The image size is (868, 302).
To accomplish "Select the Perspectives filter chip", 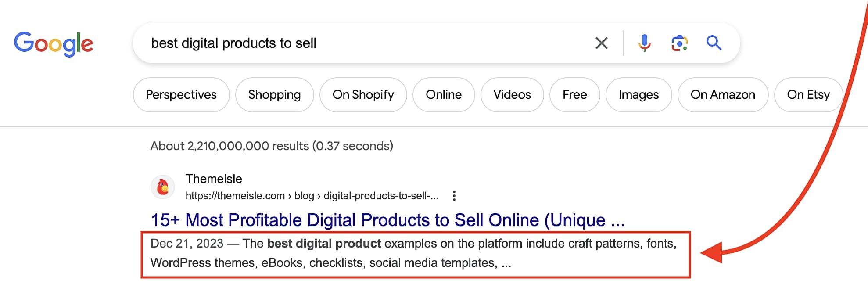I will coord(181,94).
